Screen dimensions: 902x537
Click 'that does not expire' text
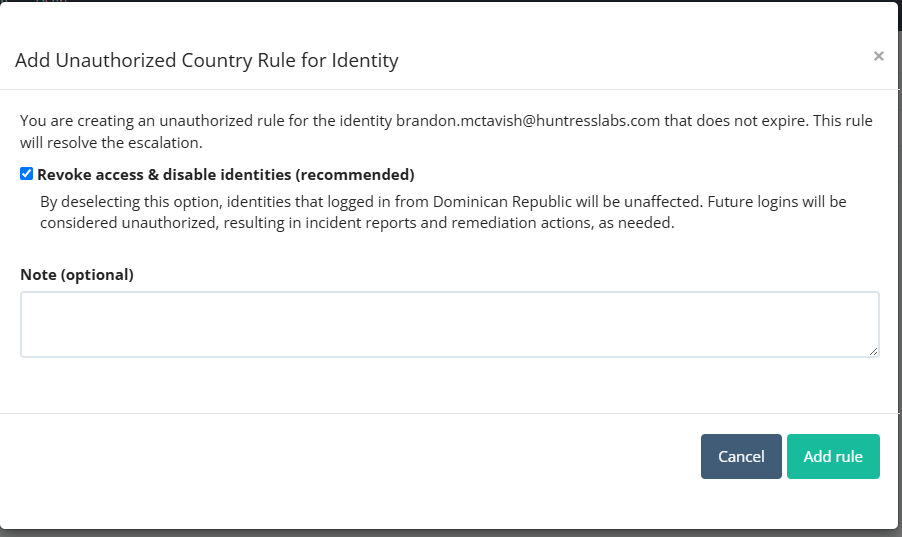[736, 121]
